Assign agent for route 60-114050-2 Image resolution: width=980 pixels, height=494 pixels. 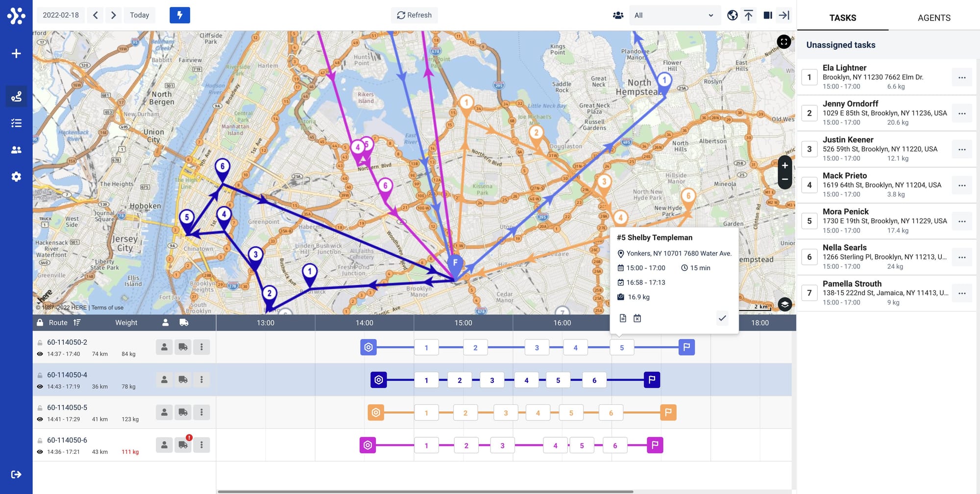point(164,347)
